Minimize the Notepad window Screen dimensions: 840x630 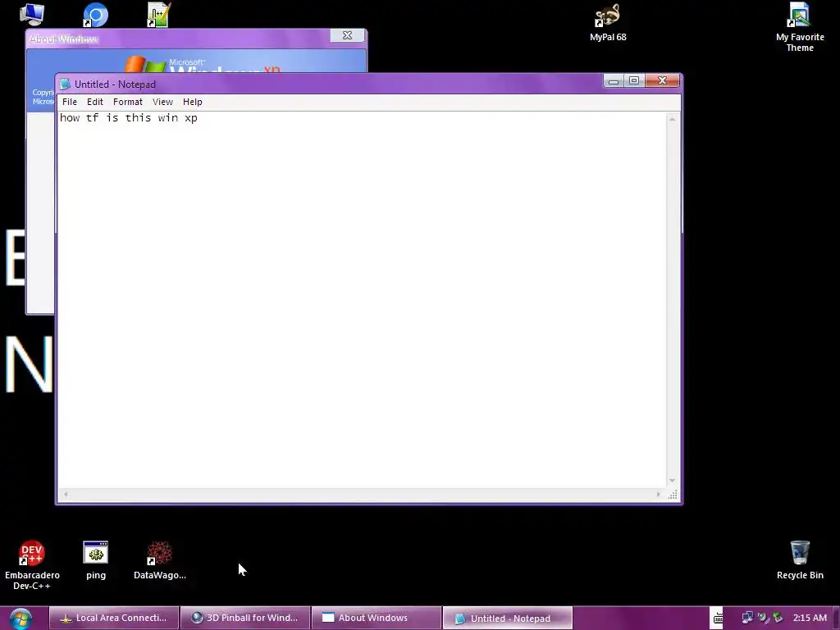point(614,81)
